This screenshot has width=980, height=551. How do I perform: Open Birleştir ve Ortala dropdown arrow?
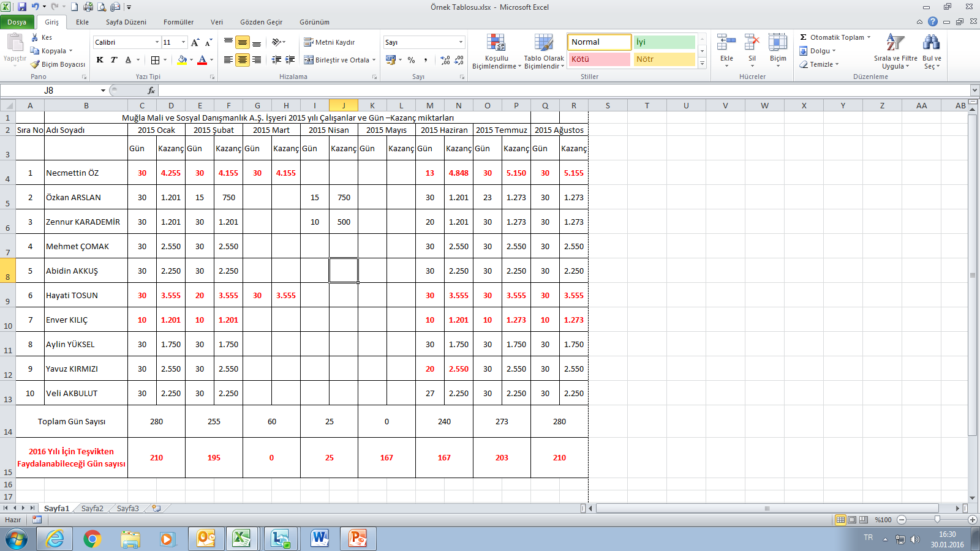click(374, 60)
